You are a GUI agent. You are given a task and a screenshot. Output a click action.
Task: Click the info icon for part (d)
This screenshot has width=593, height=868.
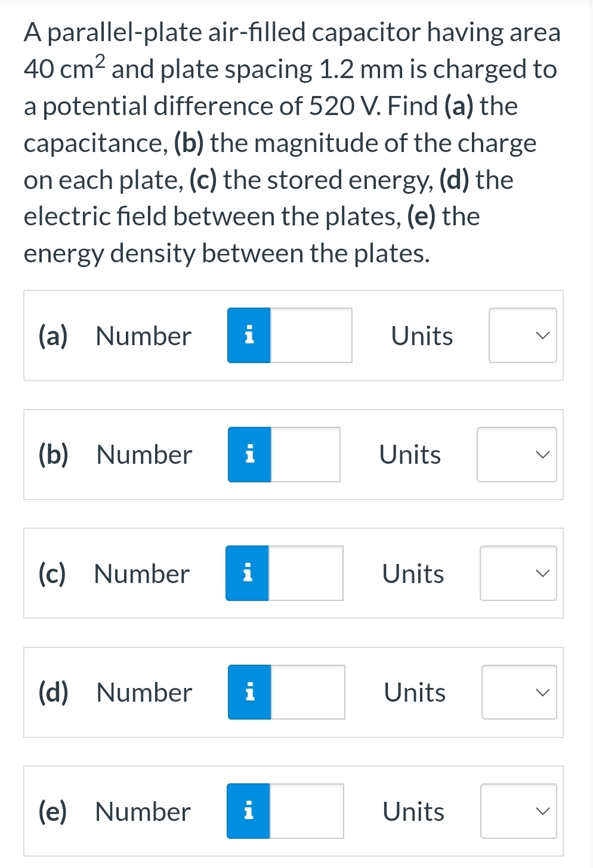tap(249, 692)
